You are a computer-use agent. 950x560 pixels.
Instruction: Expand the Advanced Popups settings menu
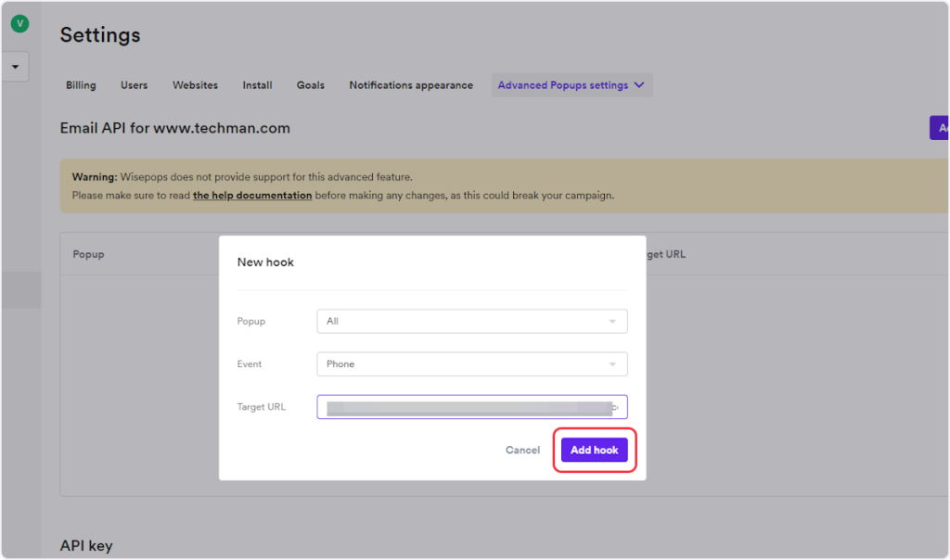point(562,85)
